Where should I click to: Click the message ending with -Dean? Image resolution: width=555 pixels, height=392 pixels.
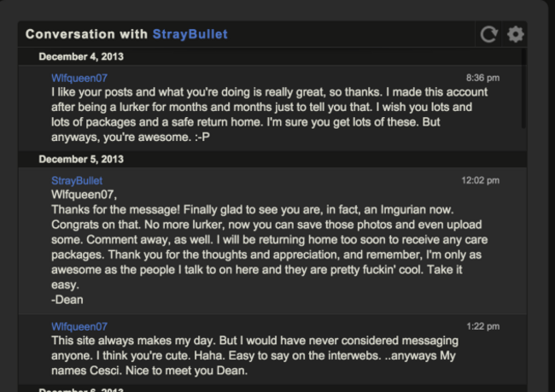(x=269, y=247)
